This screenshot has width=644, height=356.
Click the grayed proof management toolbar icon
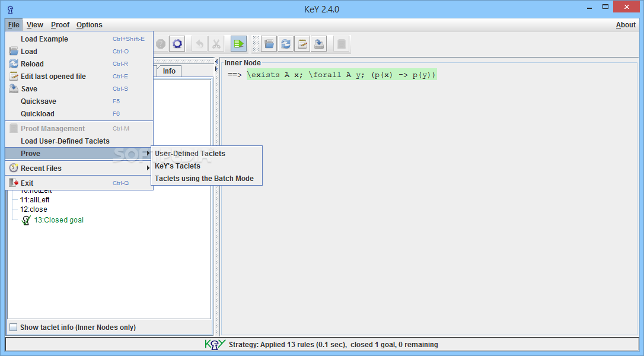click(342, 43)
